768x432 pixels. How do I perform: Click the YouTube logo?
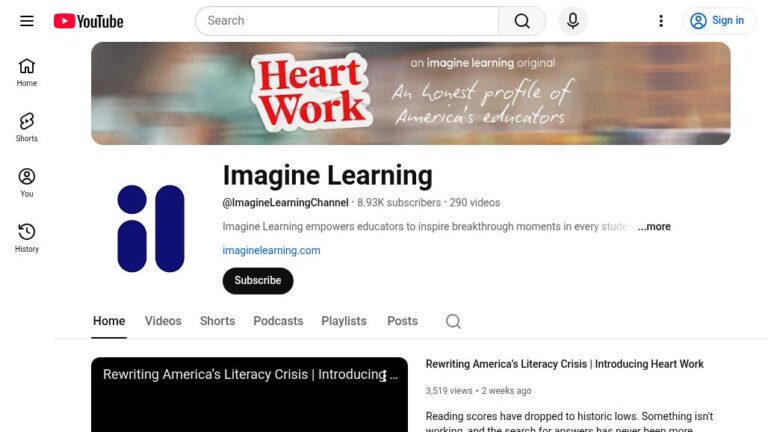tap(88, 21)
